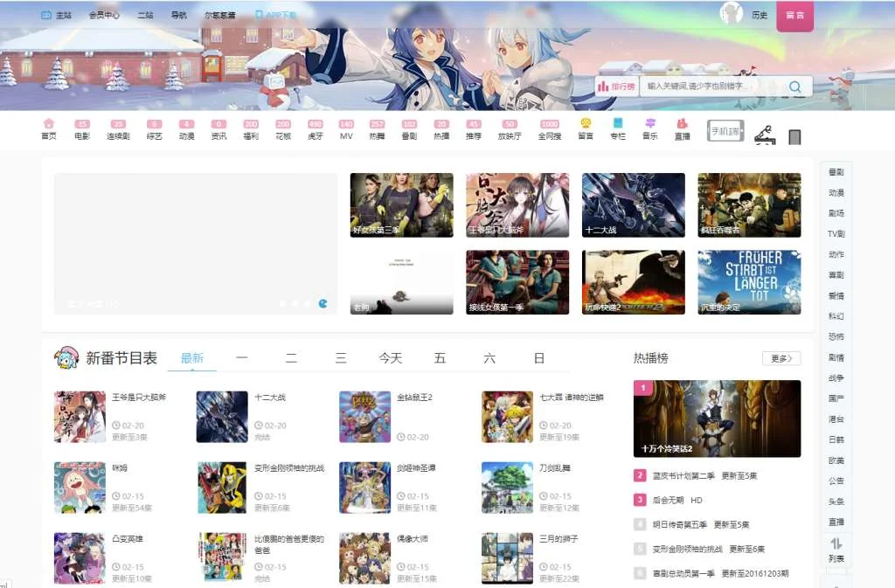895x588 pixels.
Task: Switch to the 今天 schedule tab
Action: [x=391, y=358]
